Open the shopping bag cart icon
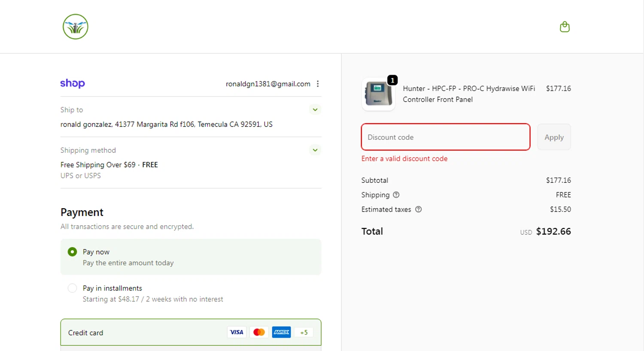644x351 pixels. tap(565, 27)
